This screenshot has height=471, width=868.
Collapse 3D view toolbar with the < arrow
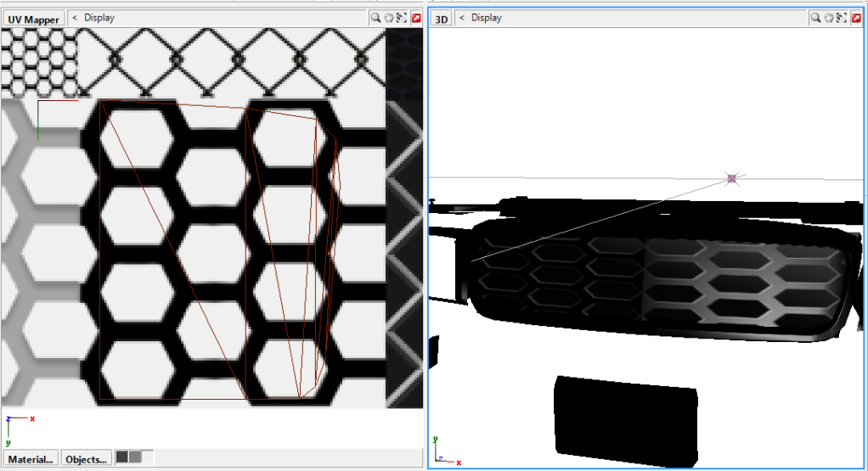(462, 18)
